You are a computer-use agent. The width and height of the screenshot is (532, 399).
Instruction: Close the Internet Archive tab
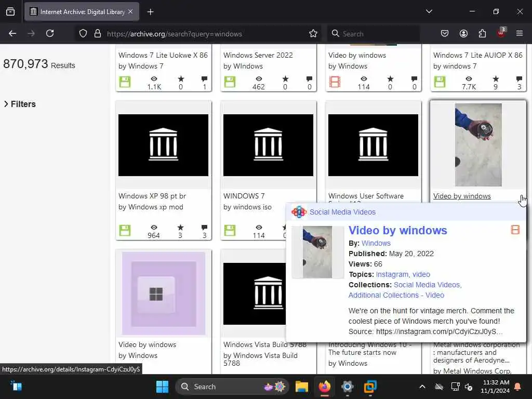[130, 11]
